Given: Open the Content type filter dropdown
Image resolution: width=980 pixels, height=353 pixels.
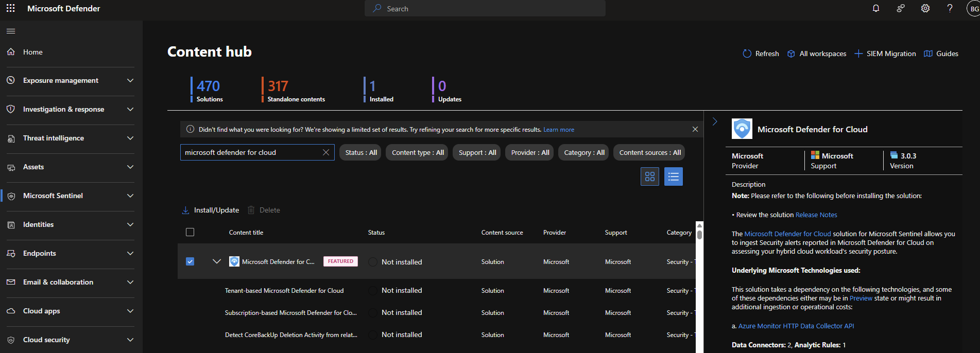Looking at the screenshot, I should pyautogui.click(x=418, y=152).
